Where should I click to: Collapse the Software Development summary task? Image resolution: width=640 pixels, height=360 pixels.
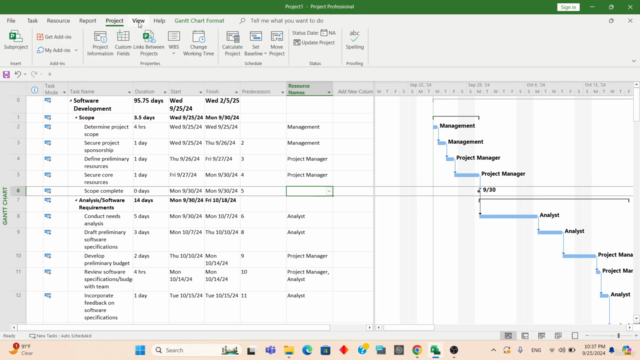(x=71, y=100)
